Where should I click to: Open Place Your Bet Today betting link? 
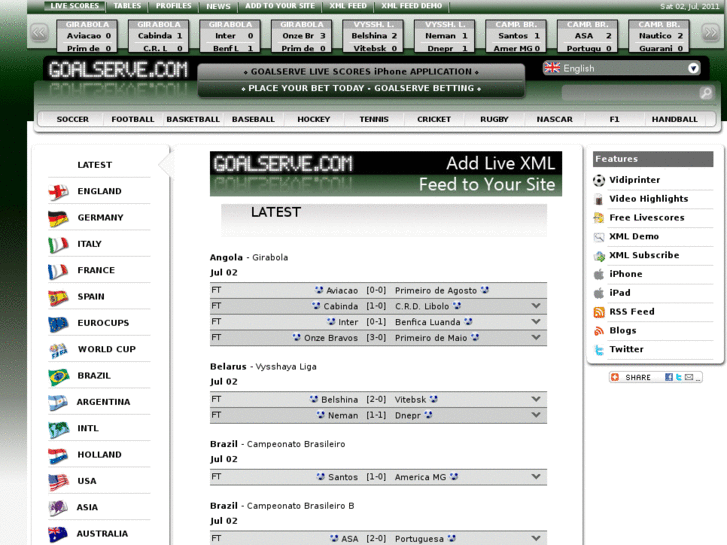tap(361, 89)
